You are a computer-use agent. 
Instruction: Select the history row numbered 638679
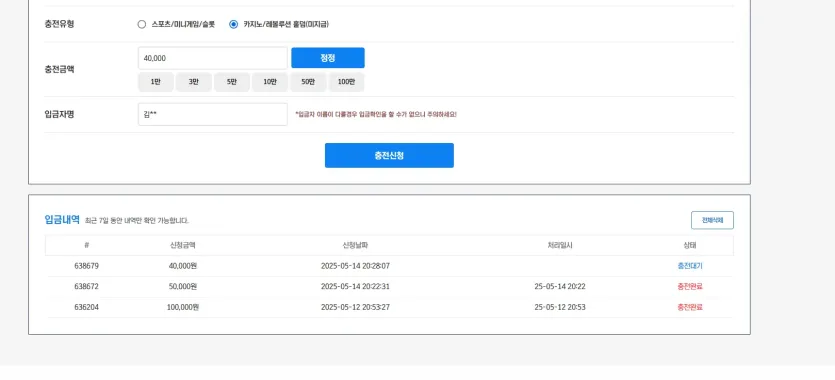pos(389,266)
